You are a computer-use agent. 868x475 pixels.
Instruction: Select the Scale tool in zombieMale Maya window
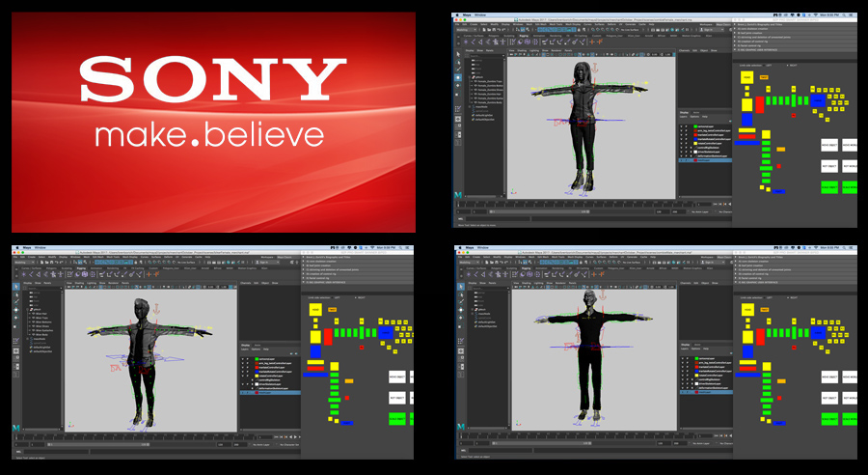[460, 326]
